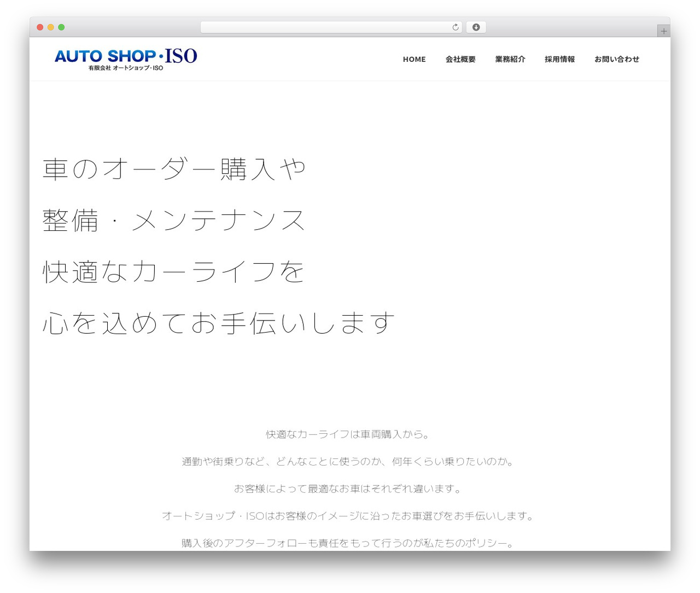The image size is (700, 593).
Task: Minimize the window using the yellow button
Action: coord(51,27)
